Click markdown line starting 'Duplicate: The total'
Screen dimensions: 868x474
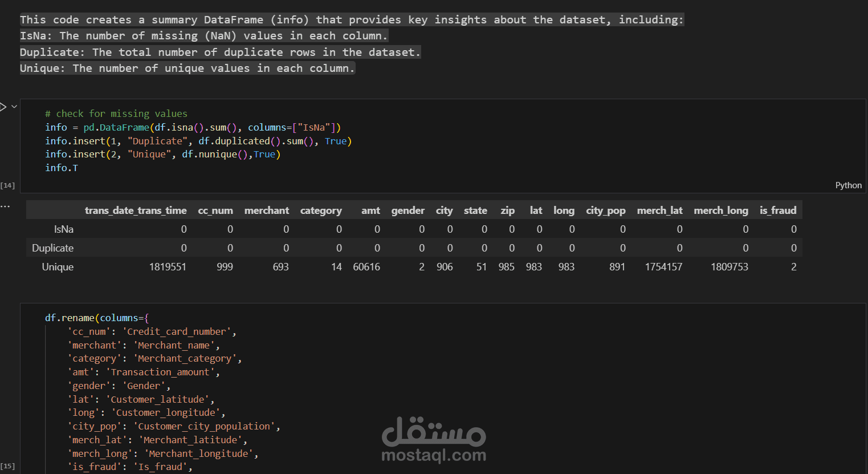(220, 52)
